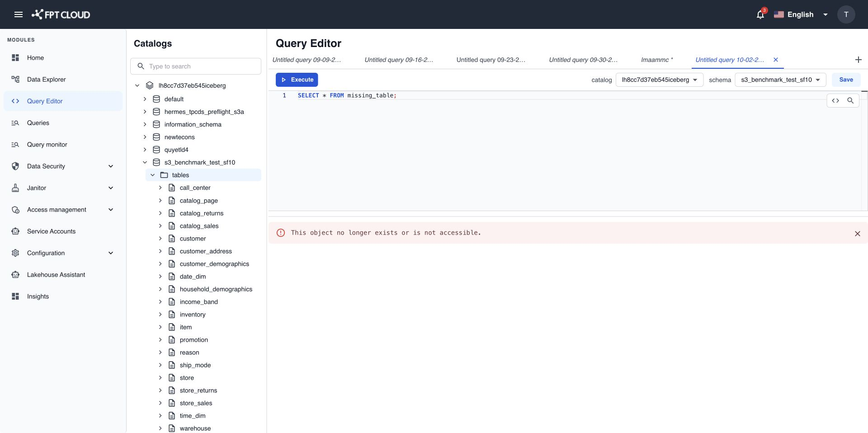
Task: Open the schema dropdown s3_benchmark_test_sf10
Action: coord(781,80)
